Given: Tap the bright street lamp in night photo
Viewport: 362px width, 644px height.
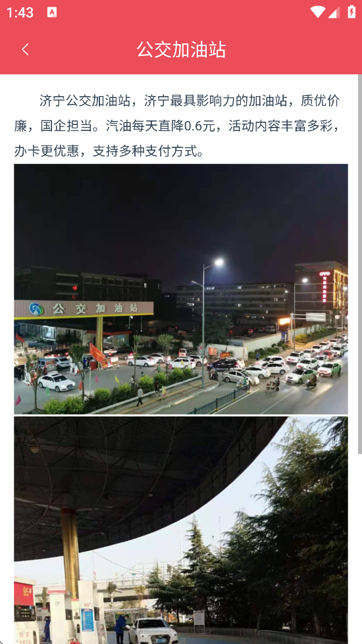Looking at the screenshot, I should coord(219,262).
